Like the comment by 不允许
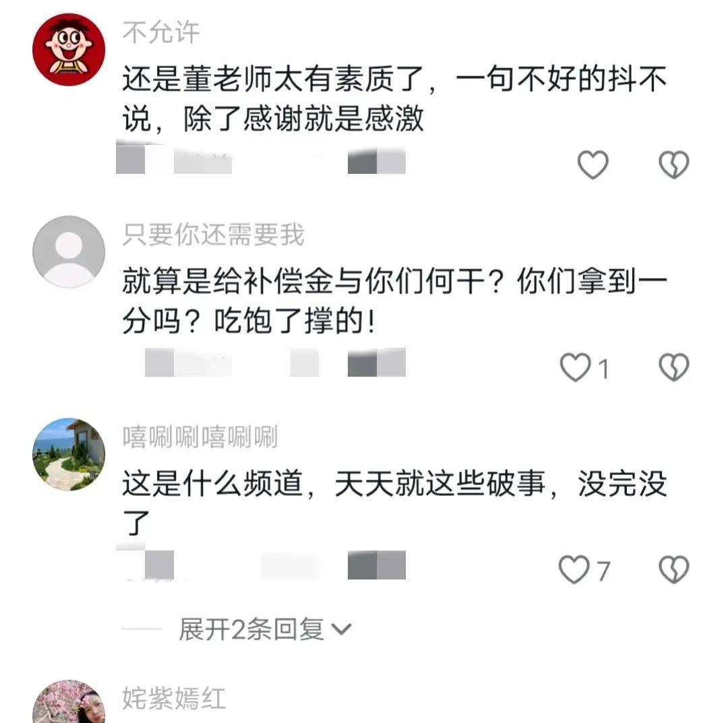 pyautogui.click(x=593, y=164)
